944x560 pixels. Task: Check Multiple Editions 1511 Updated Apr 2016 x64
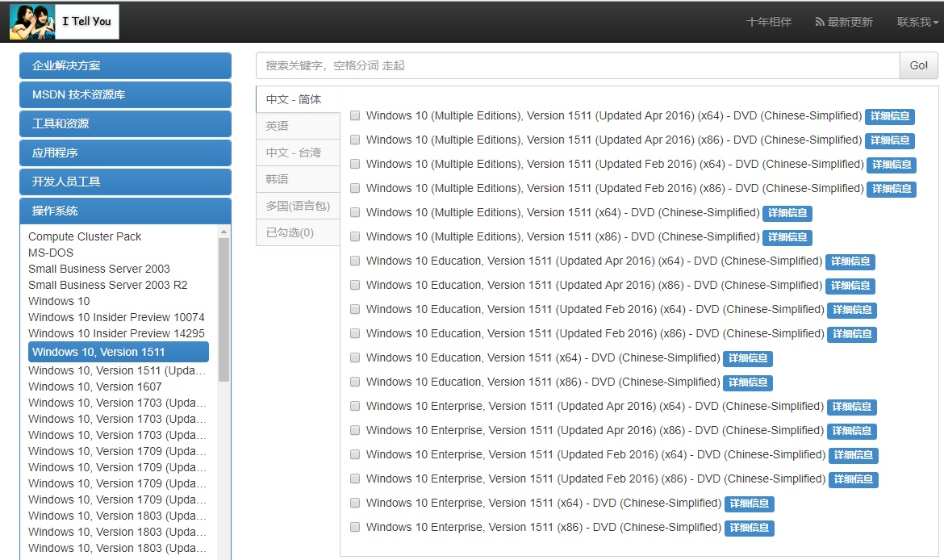[x=355, y=115]
